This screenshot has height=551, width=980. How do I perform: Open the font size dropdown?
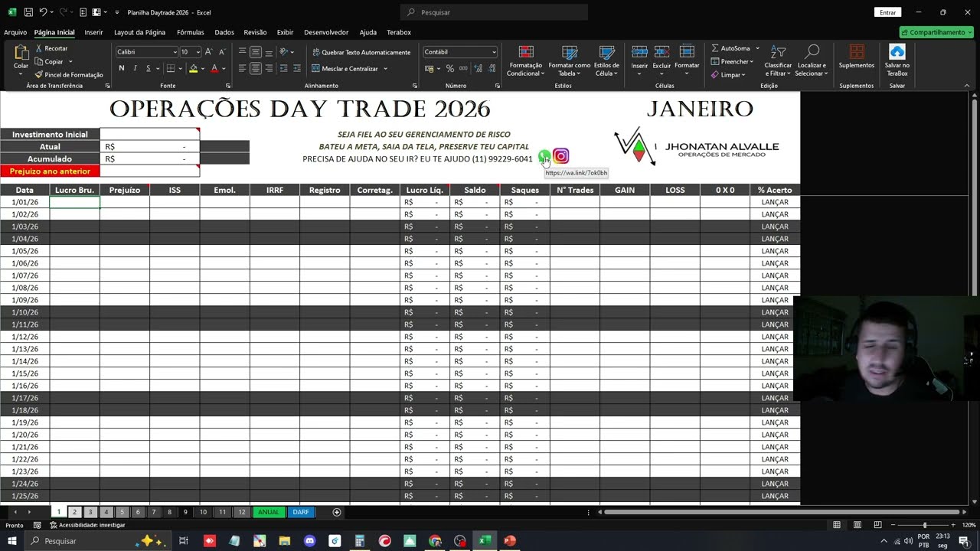pos(198,52)
